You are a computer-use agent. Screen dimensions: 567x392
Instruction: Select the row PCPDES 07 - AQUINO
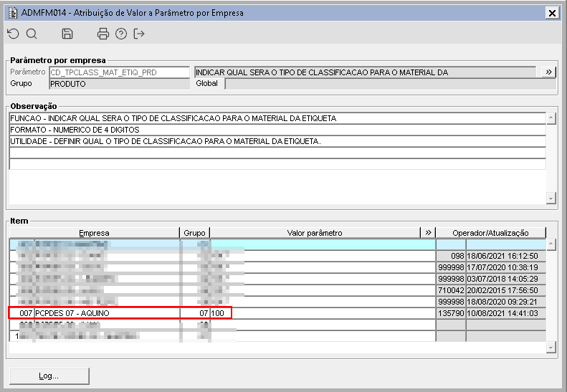click(x=277, y=313)
